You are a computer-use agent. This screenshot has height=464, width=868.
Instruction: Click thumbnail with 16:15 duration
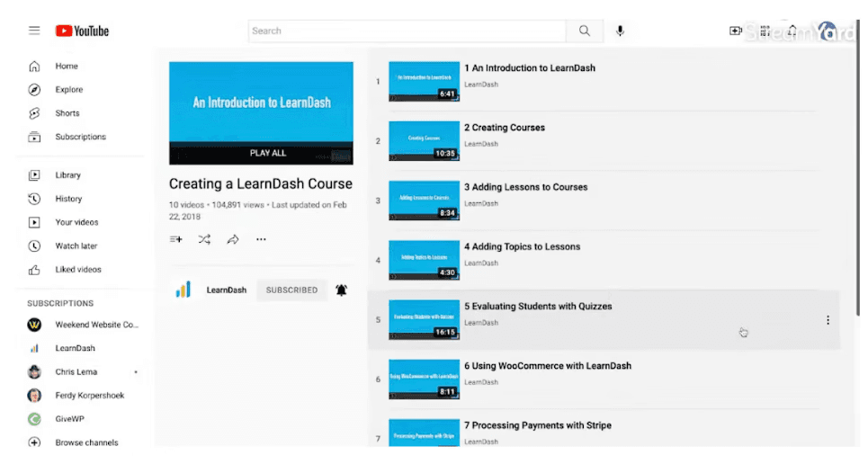tap(424, 320)
